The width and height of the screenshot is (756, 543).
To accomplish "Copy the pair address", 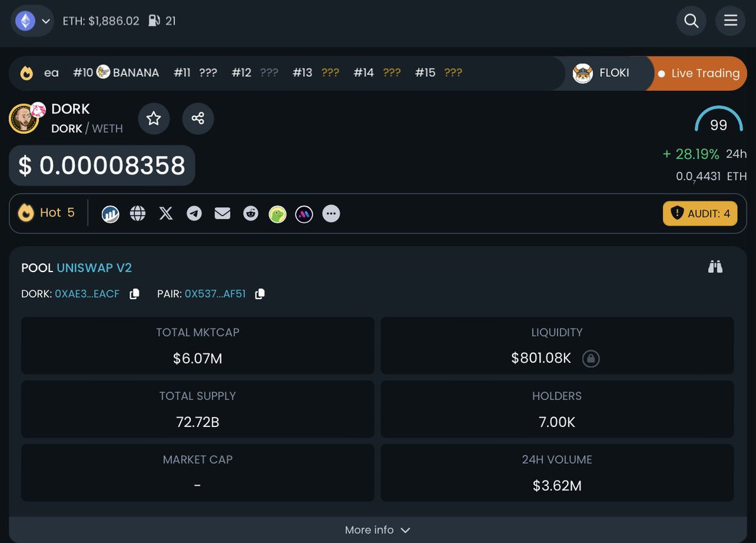I will coord(260,294).
